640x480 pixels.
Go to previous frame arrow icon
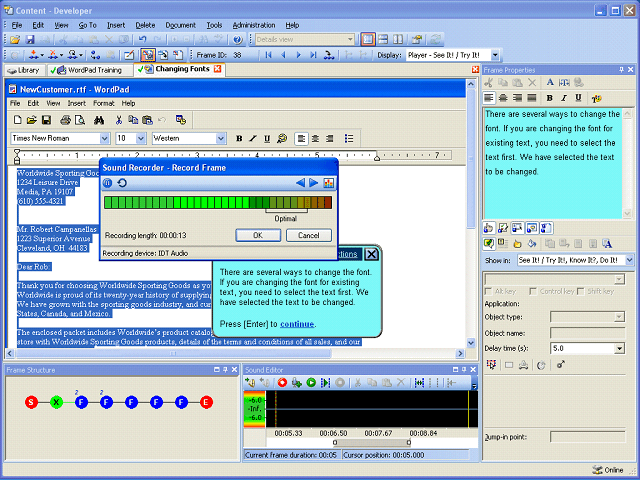coord(283,55)
